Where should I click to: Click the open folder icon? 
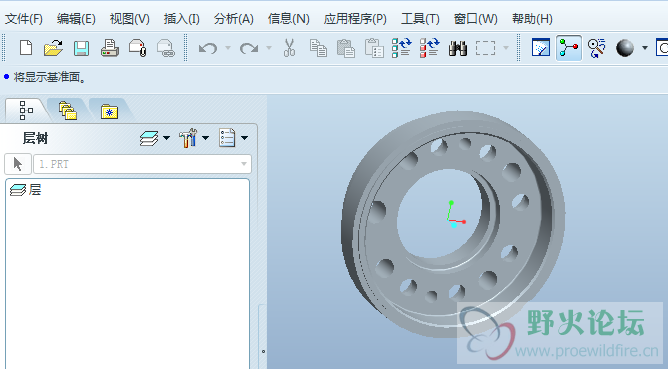(x=53, y=48)
